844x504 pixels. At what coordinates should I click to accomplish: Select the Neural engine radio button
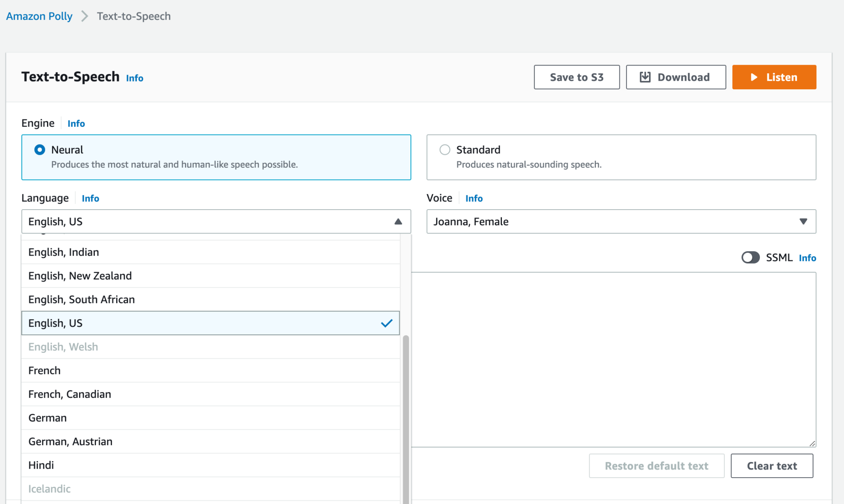40,149
